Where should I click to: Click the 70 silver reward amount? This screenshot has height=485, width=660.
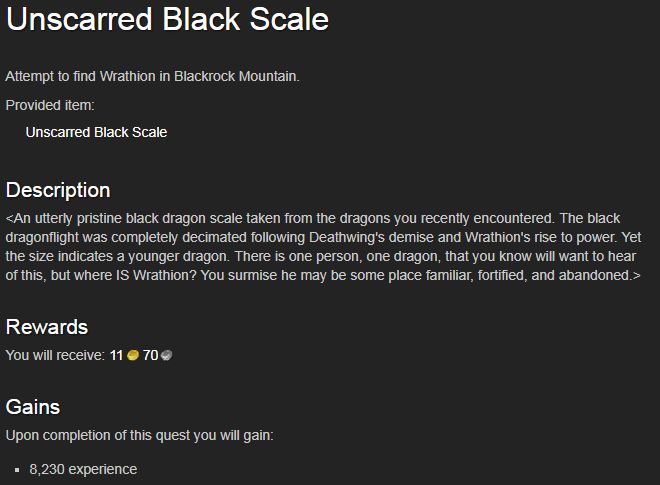150,355
